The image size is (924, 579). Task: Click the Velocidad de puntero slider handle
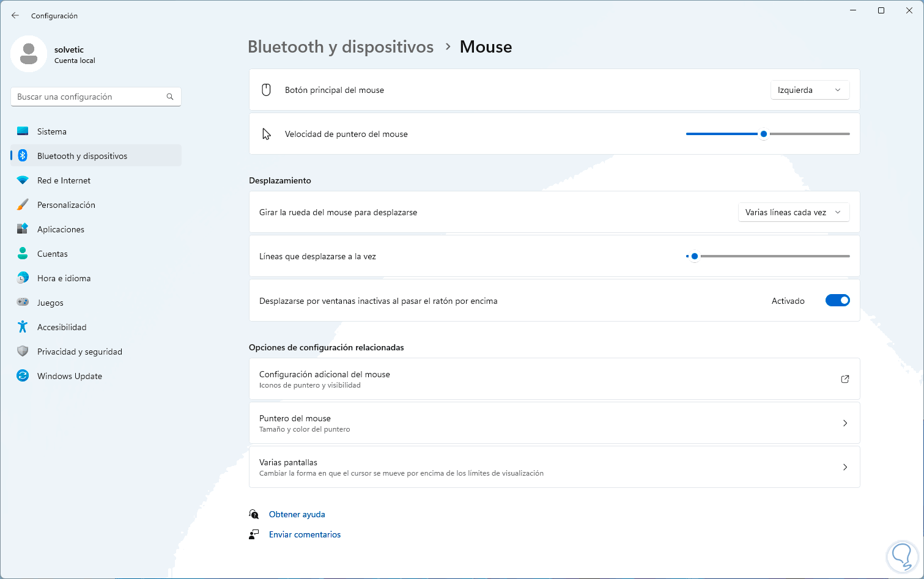(764, 134)
